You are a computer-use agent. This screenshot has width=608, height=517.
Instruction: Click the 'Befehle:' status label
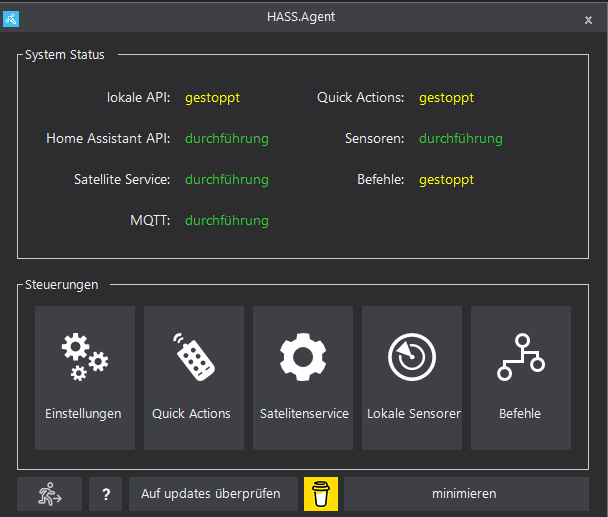click(380, 180)
